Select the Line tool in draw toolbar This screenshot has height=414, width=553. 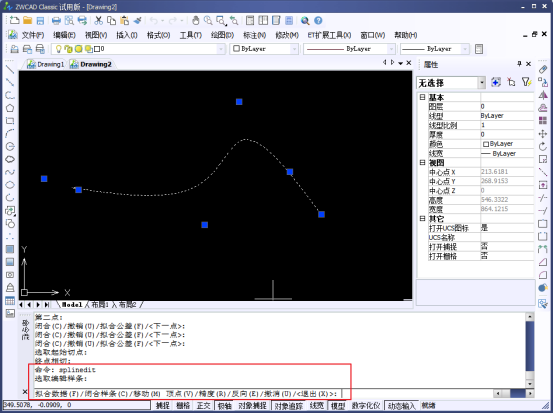pyautogui.click(x=10, y=69)
